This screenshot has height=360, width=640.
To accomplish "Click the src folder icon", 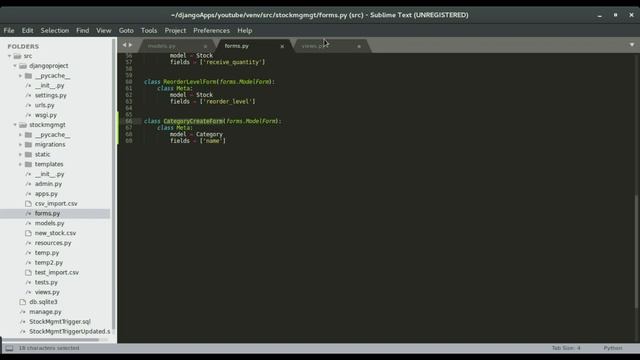I will coord(17,56).
